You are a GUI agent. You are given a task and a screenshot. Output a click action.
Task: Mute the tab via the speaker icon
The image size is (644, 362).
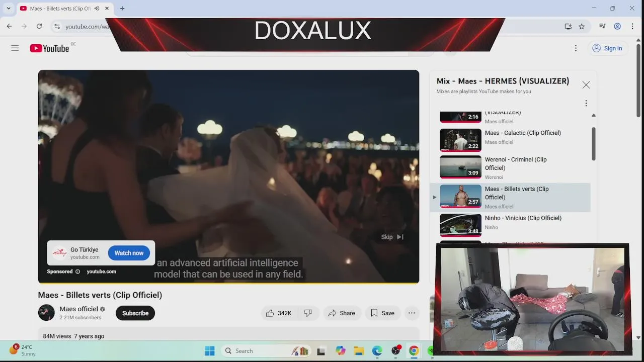pyautogui.click(x=97, y=9)
